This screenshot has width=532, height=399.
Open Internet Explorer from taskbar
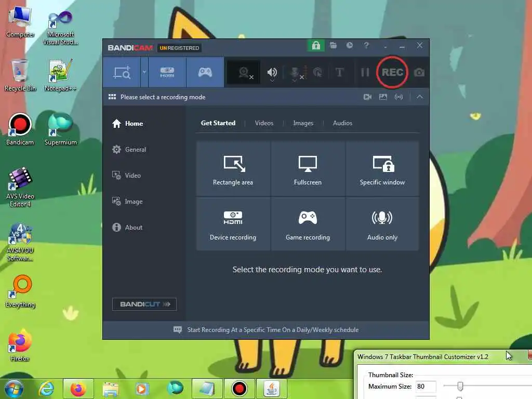click(x=46, y=389)
